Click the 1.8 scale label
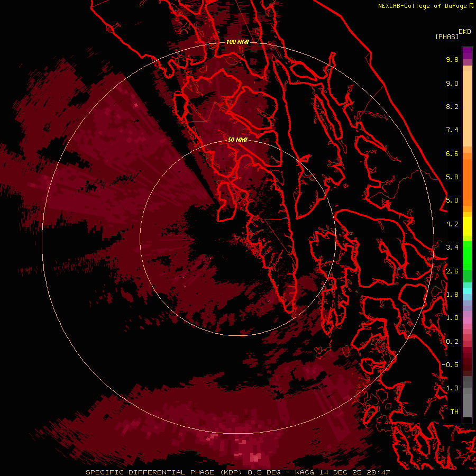Image resolution: width=476 pixels, height=476 pixels. (x=452, y=295)
